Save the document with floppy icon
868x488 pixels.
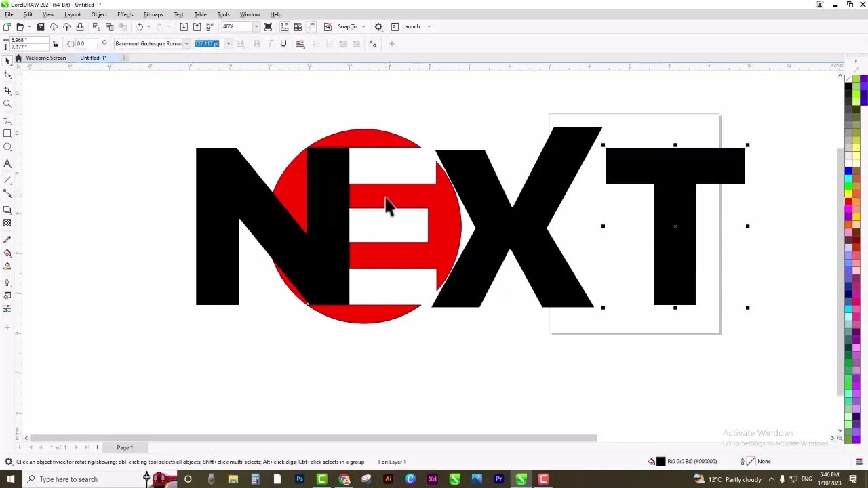coord(41,26)
